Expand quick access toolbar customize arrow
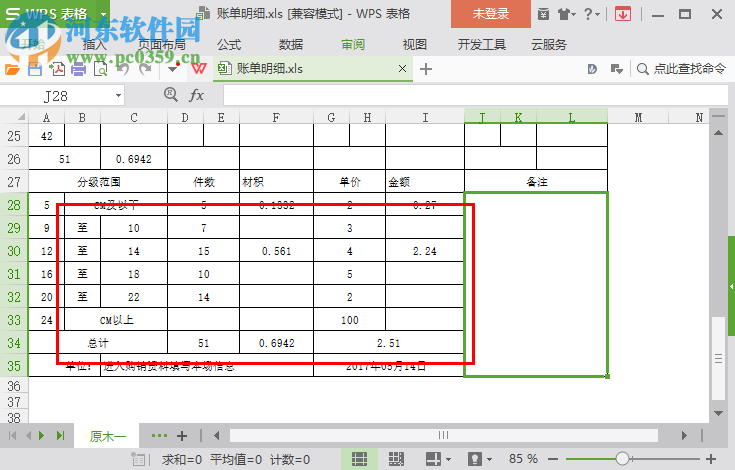This screenshot has width=735, height=470. 172,69
